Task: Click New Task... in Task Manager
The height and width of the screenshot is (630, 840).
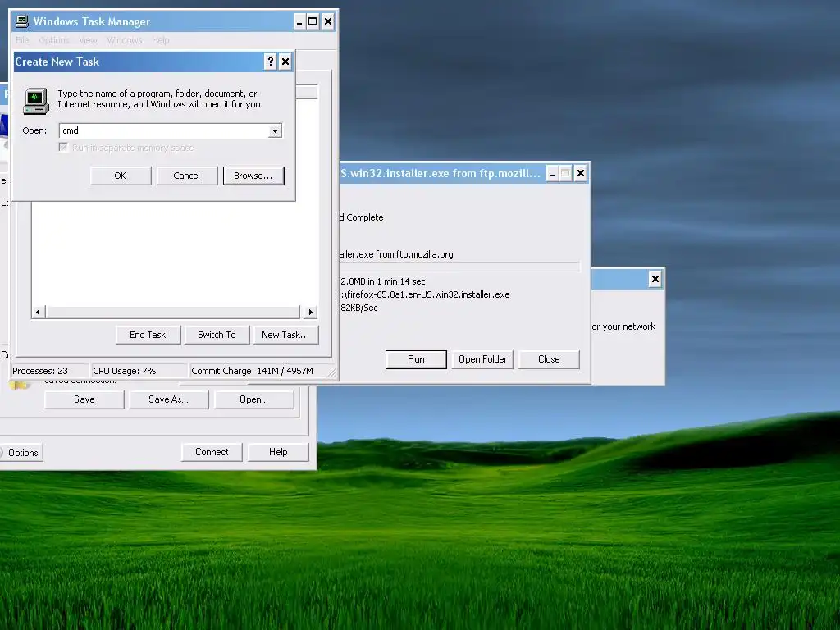Action: pyautogui.click(x=285, y=335)
